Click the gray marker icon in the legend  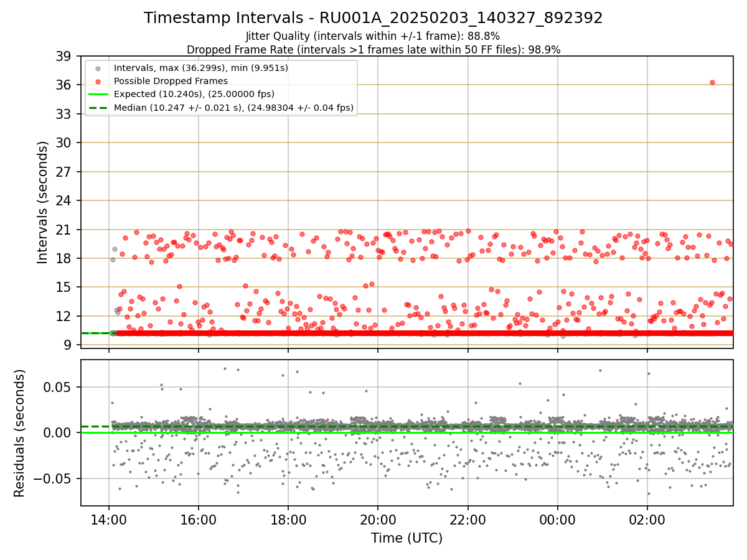tap(99, 68)
